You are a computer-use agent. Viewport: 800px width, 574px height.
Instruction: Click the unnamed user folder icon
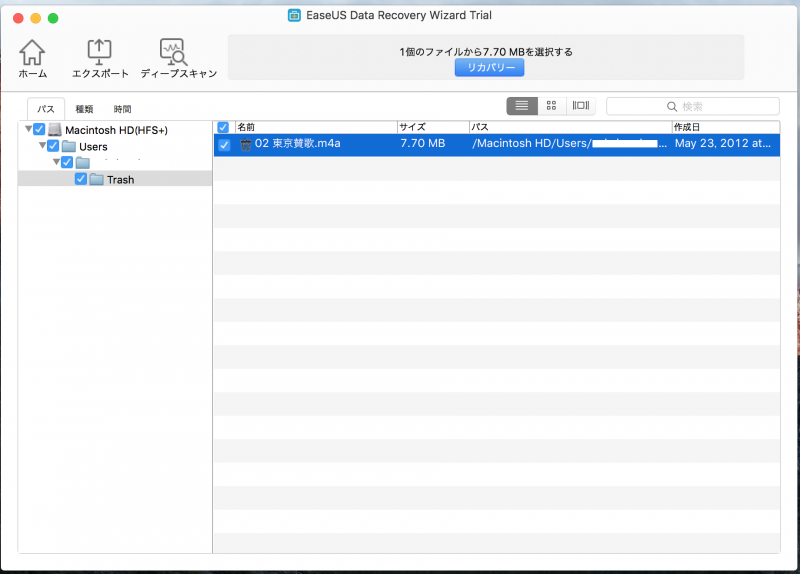[83, 163]
